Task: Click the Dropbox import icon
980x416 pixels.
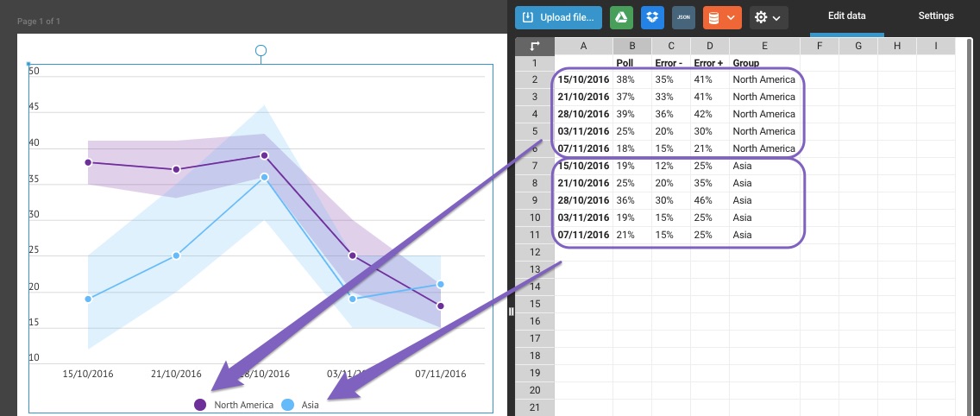Action: (653, 17)
